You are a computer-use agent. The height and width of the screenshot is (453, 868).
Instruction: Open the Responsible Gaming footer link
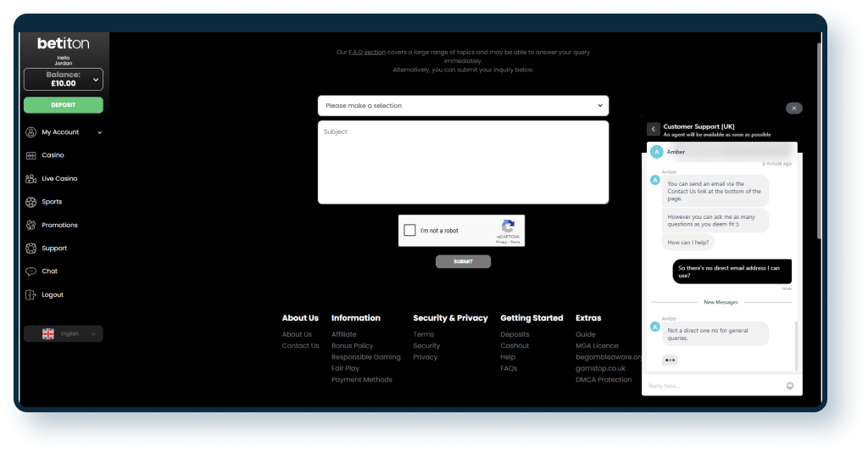(x=365, y=357)
